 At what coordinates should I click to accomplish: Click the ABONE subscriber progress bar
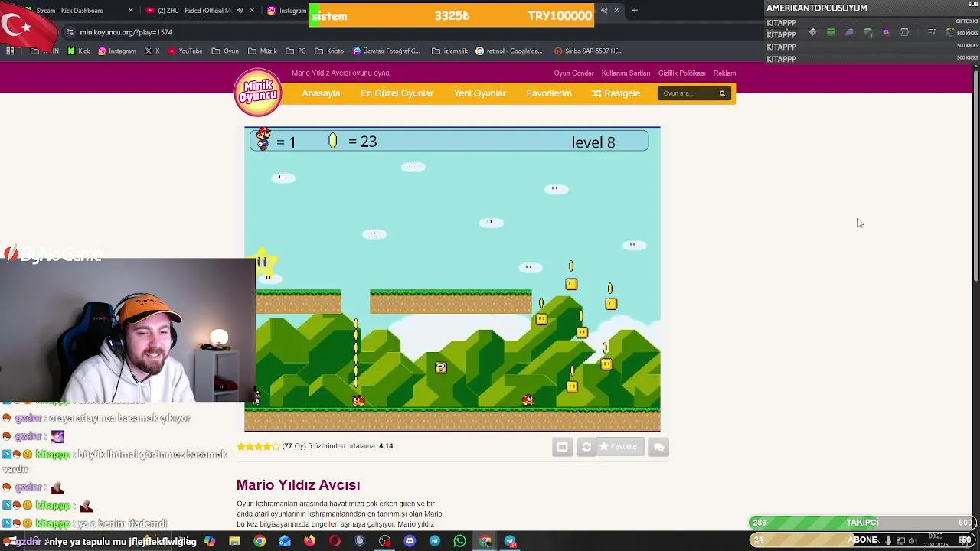[862, 540]
